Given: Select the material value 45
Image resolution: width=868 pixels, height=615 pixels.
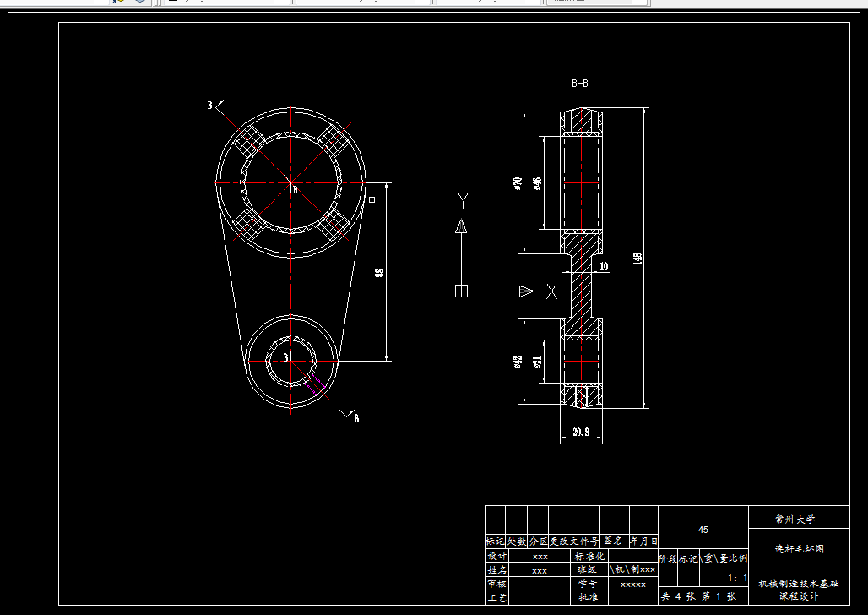Looking at the screenshot, I should point(703,530).
